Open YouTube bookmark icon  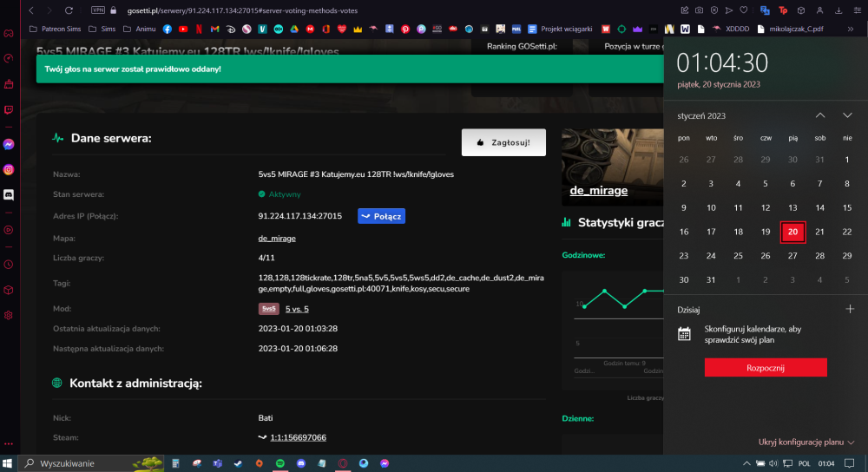[x=183, y=29]
